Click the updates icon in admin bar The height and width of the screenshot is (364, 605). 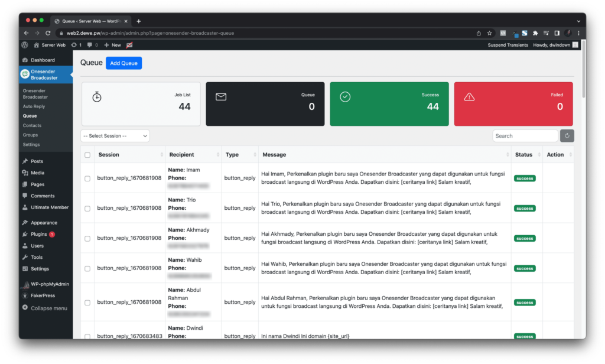pos(74,45)
